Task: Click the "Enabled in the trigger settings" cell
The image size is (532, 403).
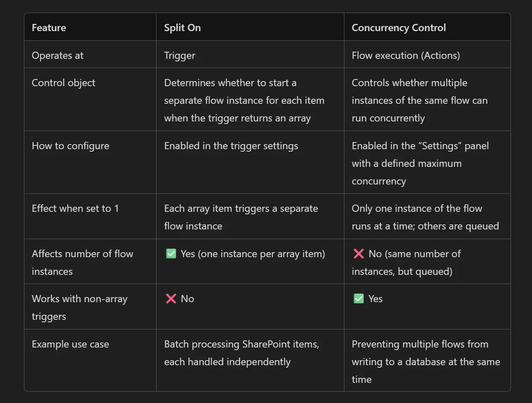Action: [x=231, y=146]
